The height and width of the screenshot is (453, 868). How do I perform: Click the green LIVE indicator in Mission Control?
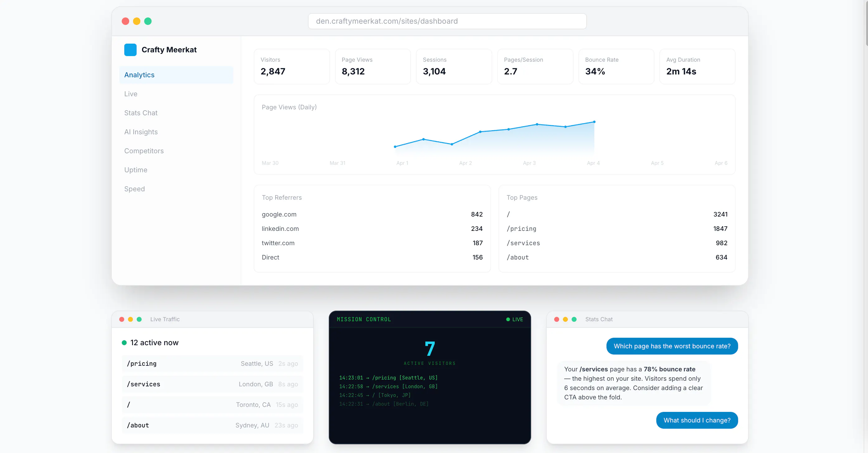point(515,319)
